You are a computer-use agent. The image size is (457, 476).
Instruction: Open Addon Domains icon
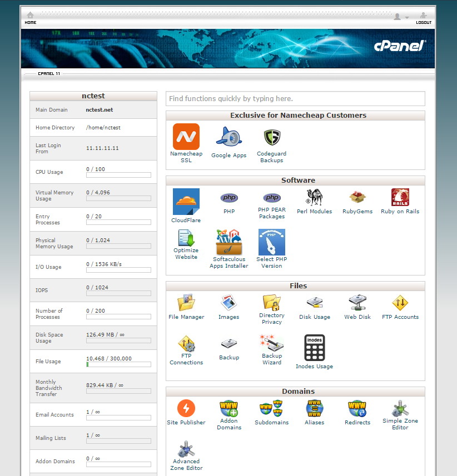229,408
